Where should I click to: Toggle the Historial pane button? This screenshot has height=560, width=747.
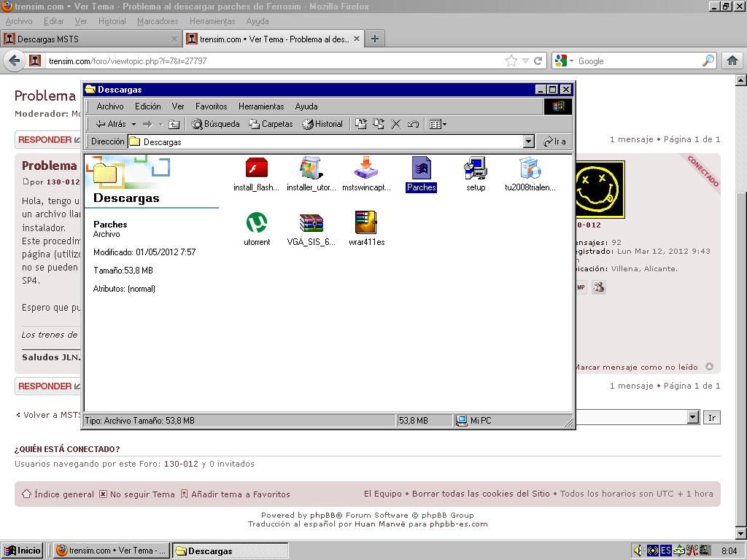pos(322,125)
